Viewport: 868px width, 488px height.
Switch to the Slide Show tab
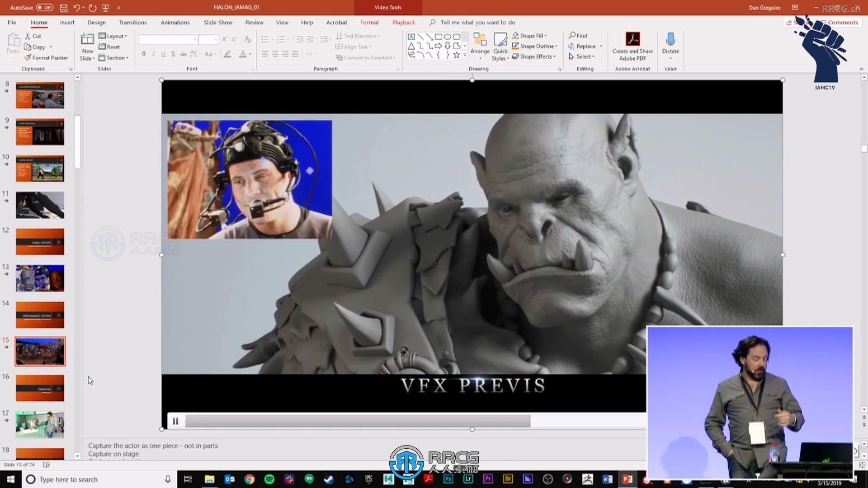coord(218,22)
